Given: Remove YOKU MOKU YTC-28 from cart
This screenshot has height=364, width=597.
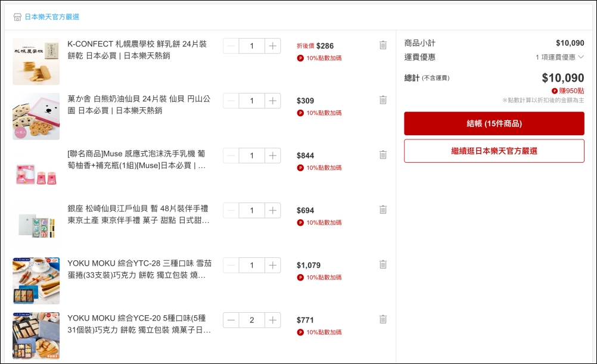Looking at the screenshot, I should [383, 265].
